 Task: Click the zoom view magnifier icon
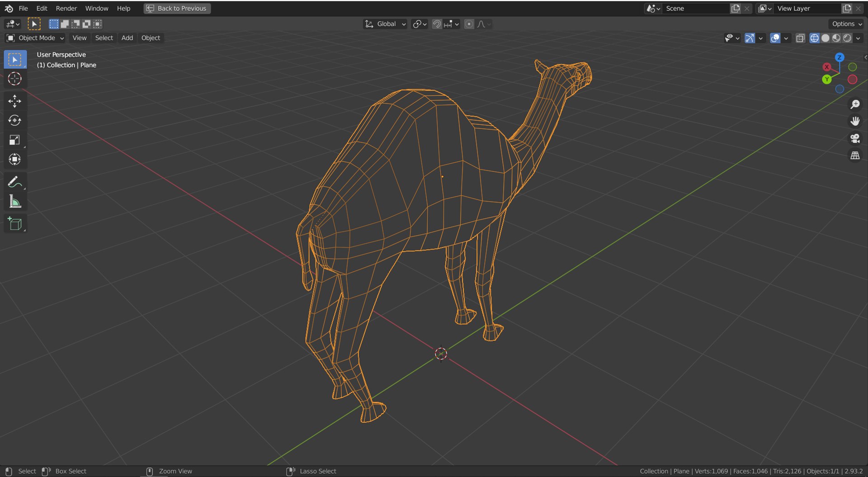(855, 104)
